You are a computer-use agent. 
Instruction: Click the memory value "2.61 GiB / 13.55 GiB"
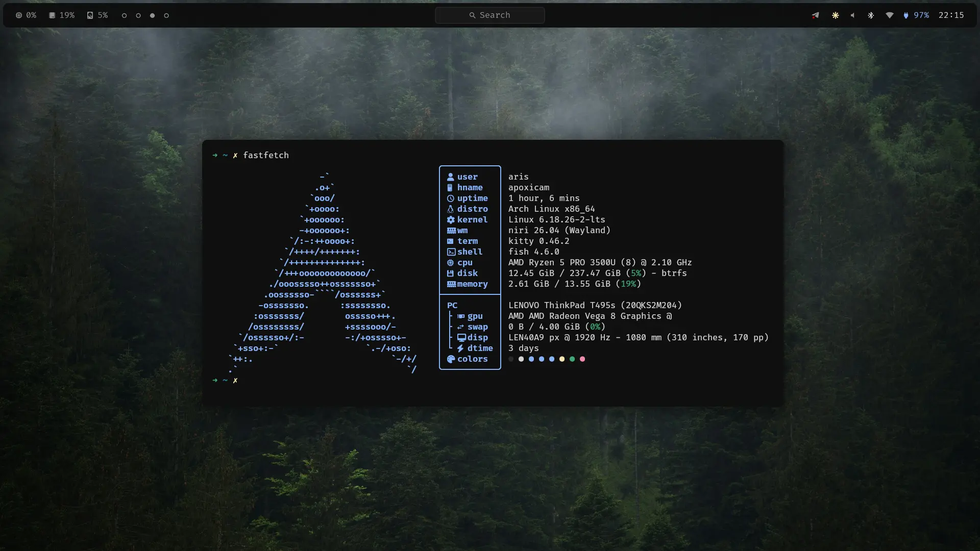[x=559, y=284]
